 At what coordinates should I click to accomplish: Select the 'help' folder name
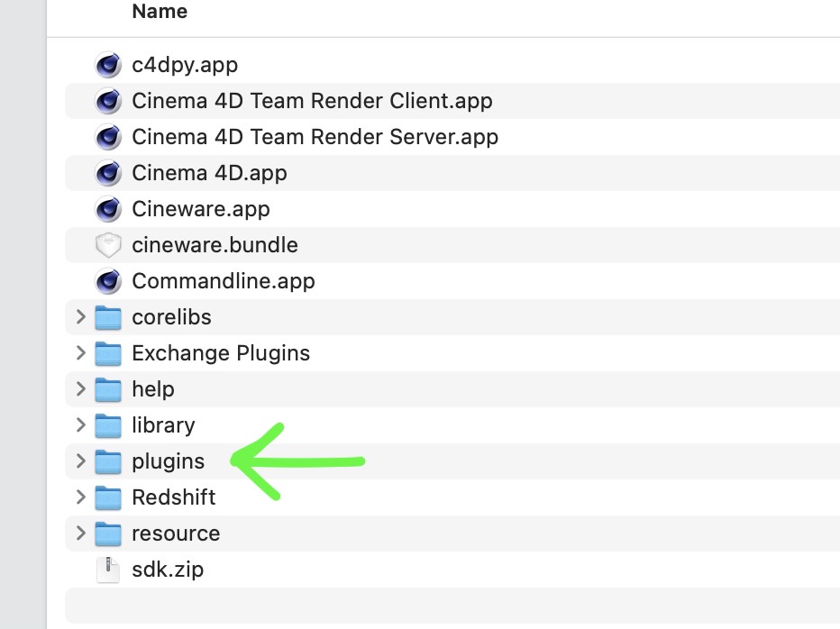click(x=153, y=389)
